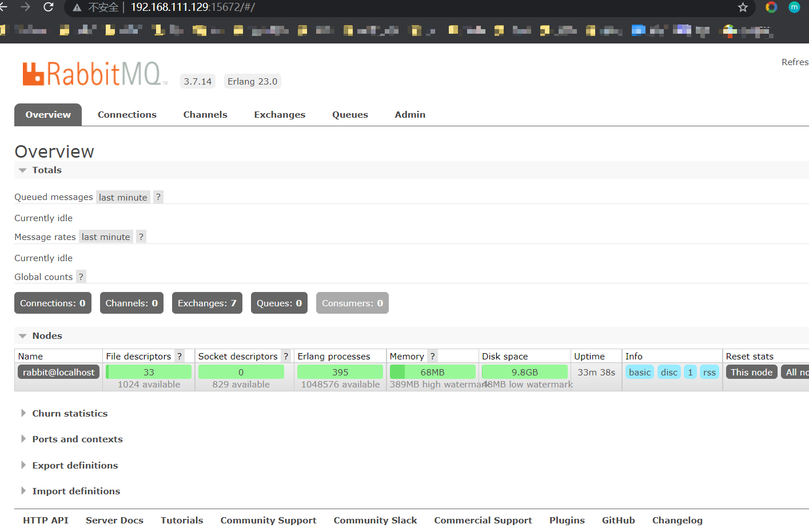Click the RabbitMQ logo
The width and height of the screenshot is (809, 532).
coord(95,74)
